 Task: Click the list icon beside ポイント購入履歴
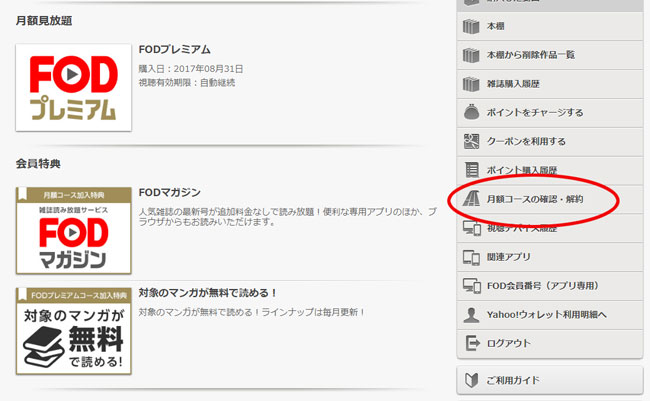472,170
